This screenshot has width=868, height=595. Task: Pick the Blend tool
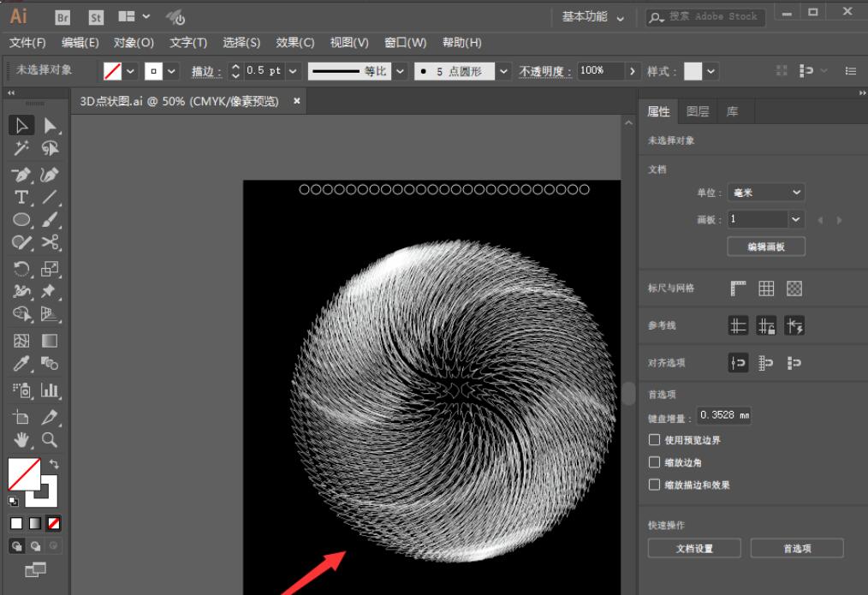tap(50, 363)
